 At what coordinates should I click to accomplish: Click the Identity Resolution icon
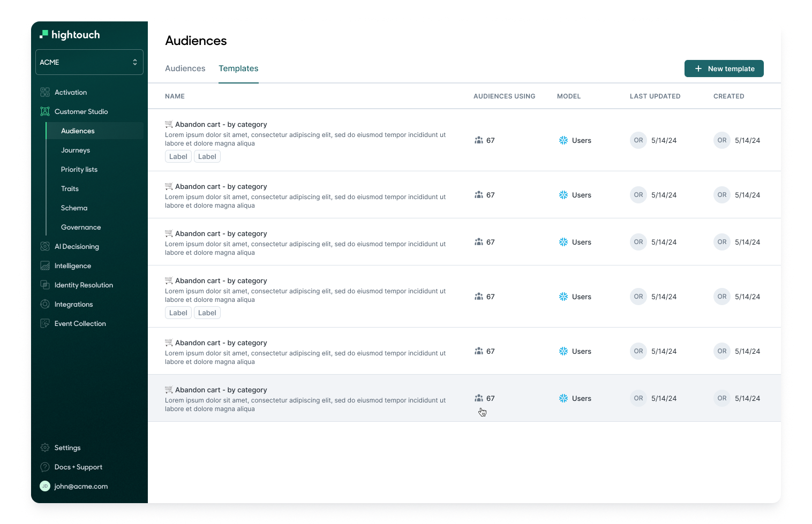45,285
